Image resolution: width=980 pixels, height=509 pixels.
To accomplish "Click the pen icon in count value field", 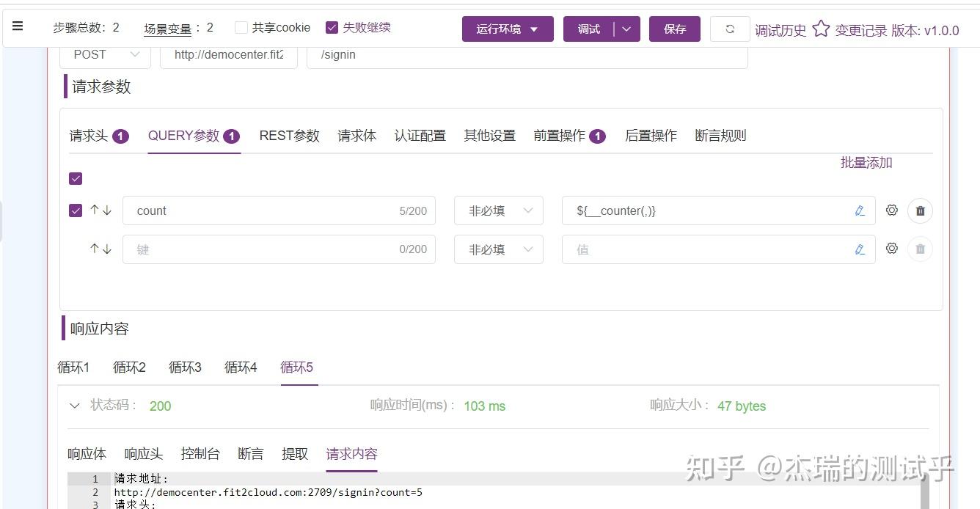I will pos(859,210).
